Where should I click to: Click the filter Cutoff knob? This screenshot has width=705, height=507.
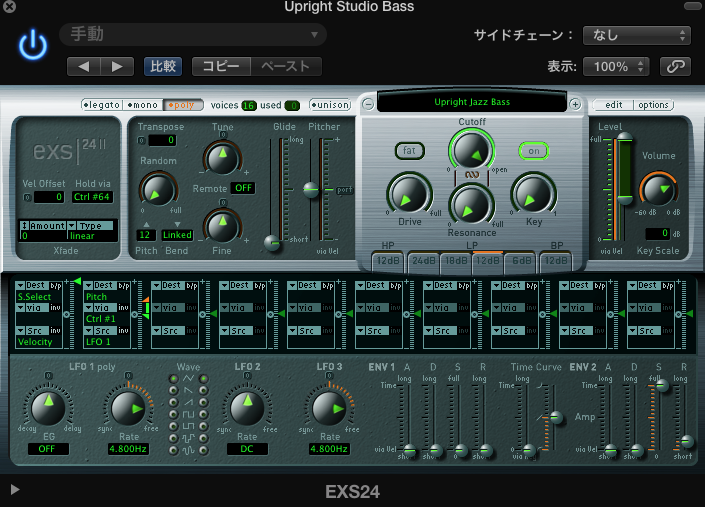click(x=471, y=150)
